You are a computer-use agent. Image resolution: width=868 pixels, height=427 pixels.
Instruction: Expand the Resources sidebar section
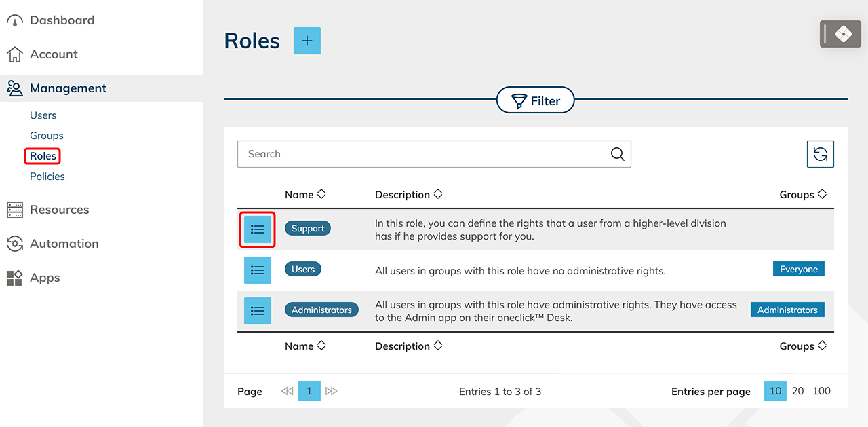pyautogui.click(x=59, y=210)
